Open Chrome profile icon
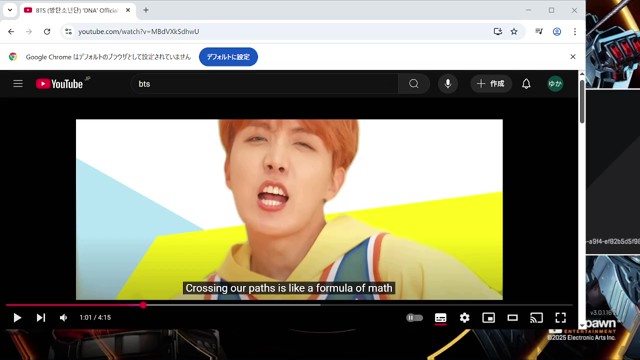Image resolution: width=640 pixels, height=360 pixels. click(x=557, y=31)
